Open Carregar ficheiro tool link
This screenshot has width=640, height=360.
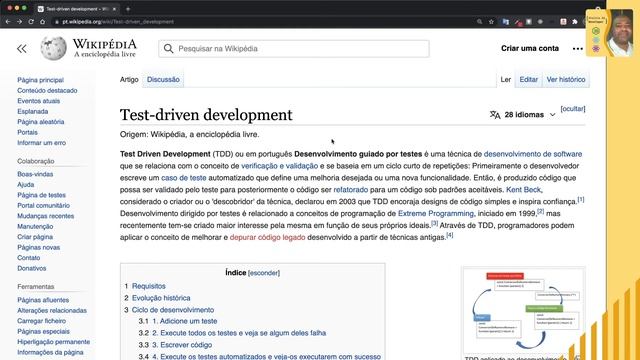(41, 321)
